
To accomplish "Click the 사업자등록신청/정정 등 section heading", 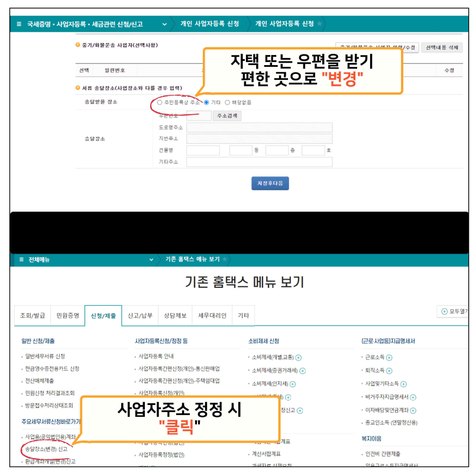I will click(161, 341).
